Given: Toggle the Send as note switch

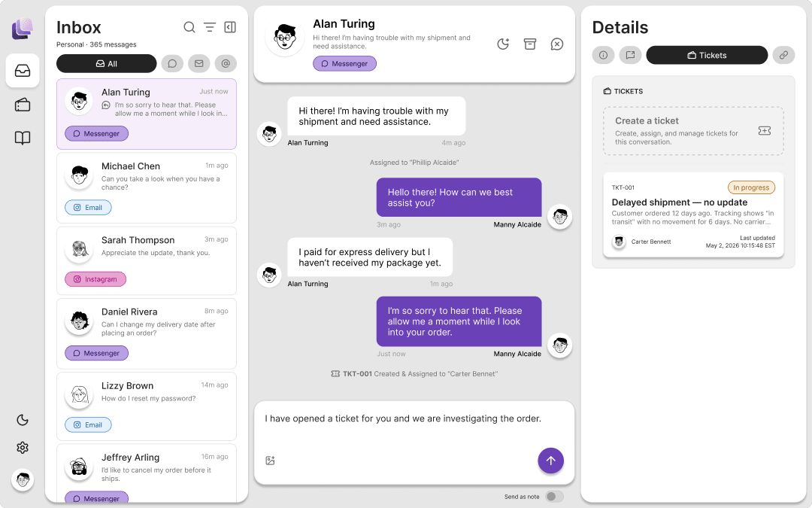Looking at the screenshot, I should click(554, 497).
